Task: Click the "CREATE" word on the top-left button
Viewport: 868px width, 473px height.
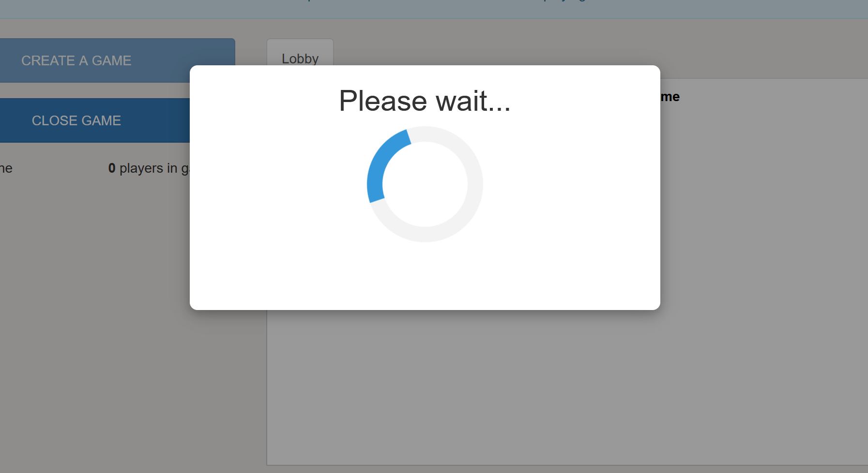Action: click(x=48, y=60)
